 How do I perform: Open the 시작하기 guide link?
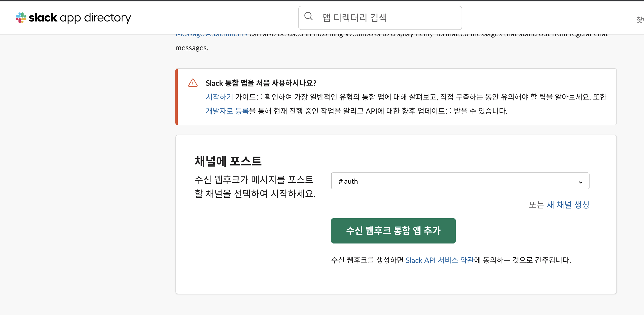coord(219,97)
